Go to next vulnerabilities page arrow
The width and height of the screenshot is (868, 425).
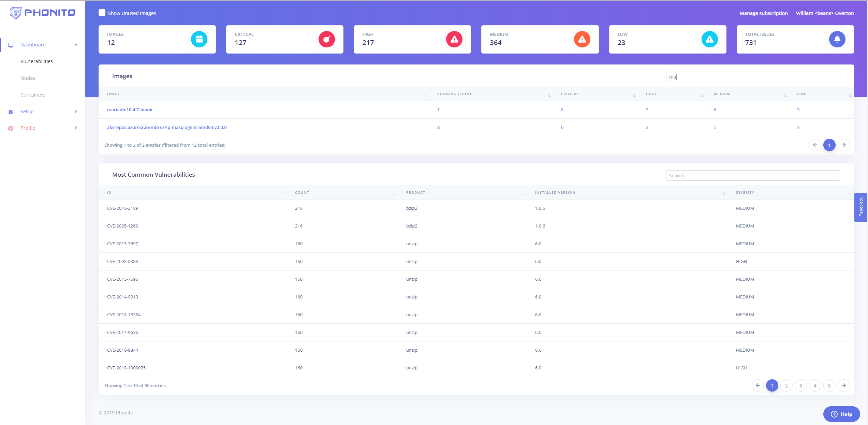(x=843, y=385)
